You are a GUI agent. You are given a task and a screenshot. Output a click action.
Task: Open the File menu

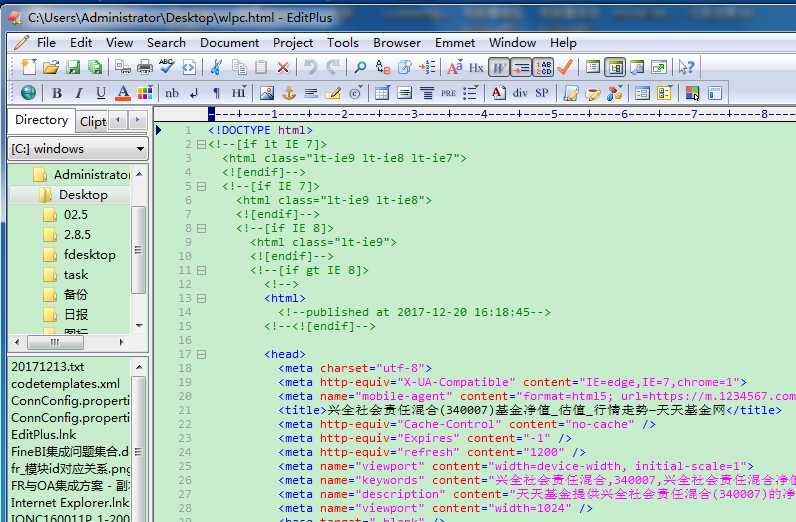click(46, 43)
